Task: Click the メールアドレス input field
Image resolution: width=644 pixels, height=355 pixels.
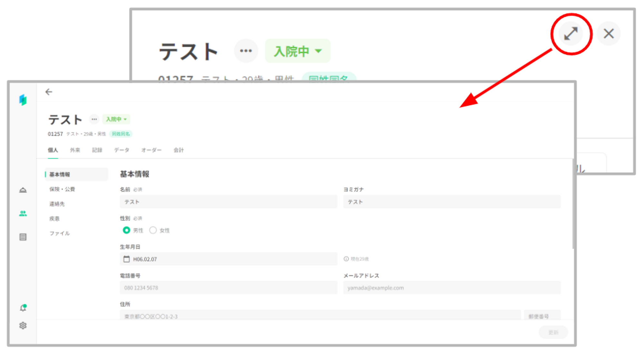Action: (x=451, y=288)
